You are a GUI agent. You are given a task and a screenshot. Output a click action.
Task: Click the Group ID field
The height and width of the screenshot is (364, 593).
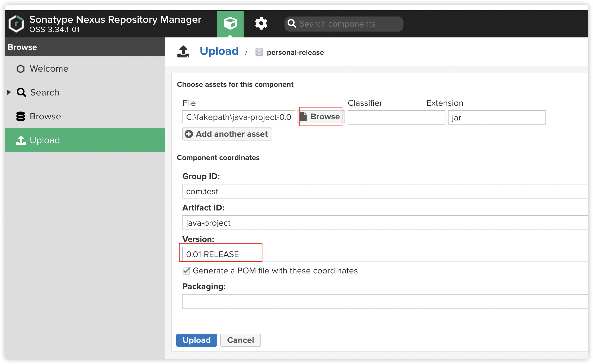385,191
